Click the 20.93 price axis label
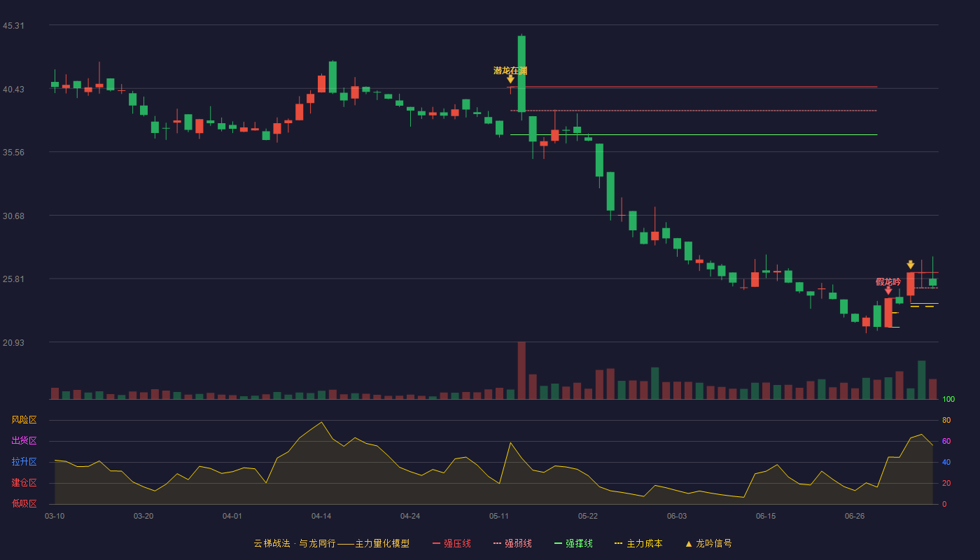The width and height of the screenshot is (980, 560). tap(13, 343)
